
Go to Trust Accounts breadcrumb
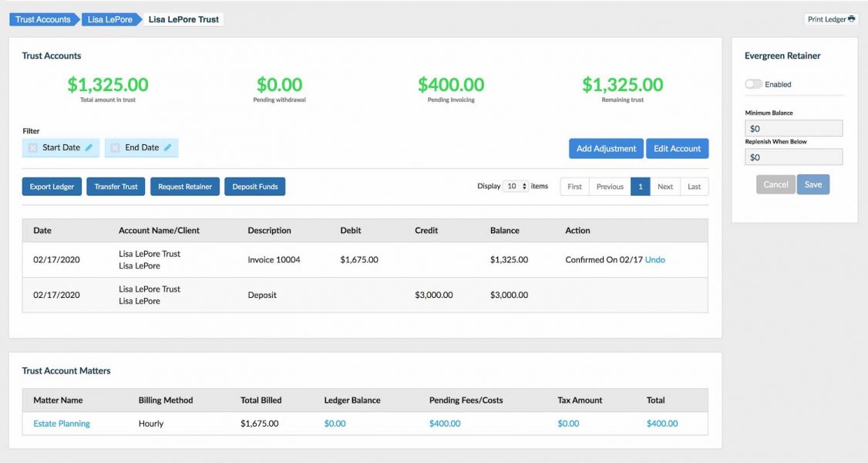point(43,19)
